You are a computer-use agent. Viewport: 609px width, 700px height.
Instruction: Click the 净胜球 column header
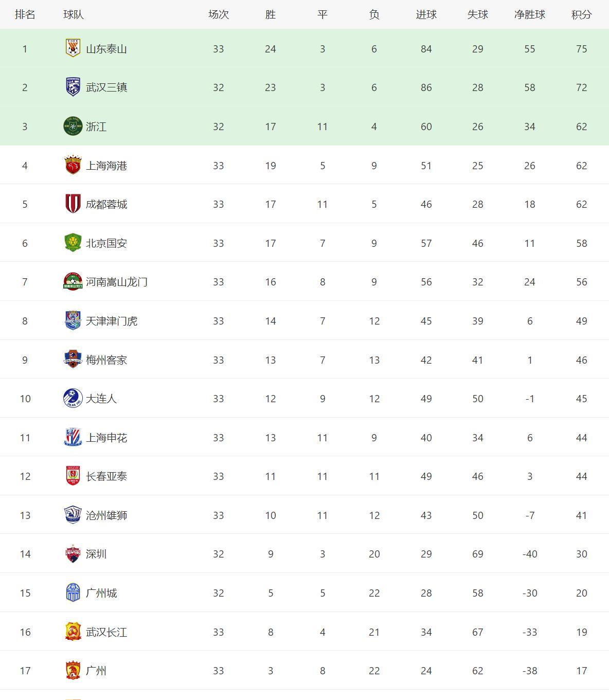tap(529, 14)
